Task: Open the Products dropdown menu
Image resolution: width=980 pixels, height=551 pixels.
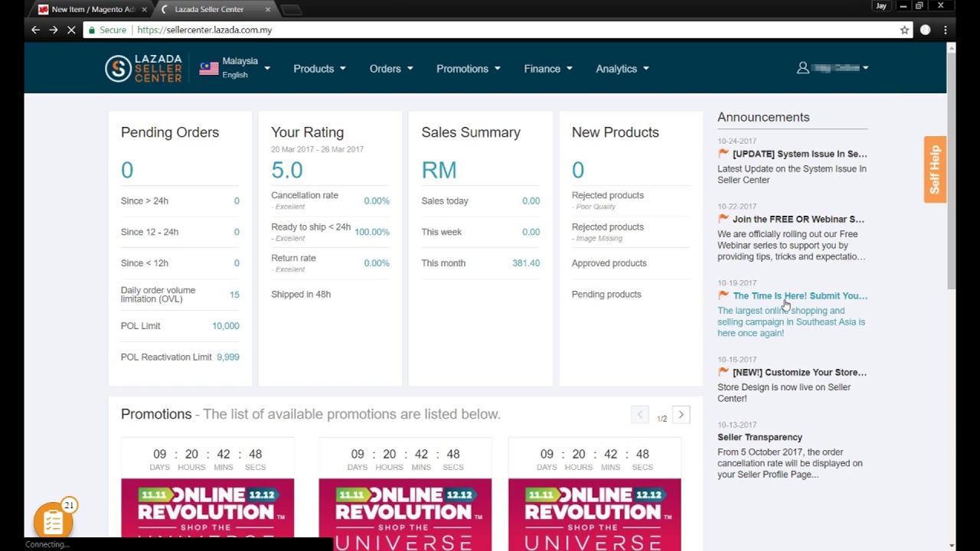Action: point(319,69)
